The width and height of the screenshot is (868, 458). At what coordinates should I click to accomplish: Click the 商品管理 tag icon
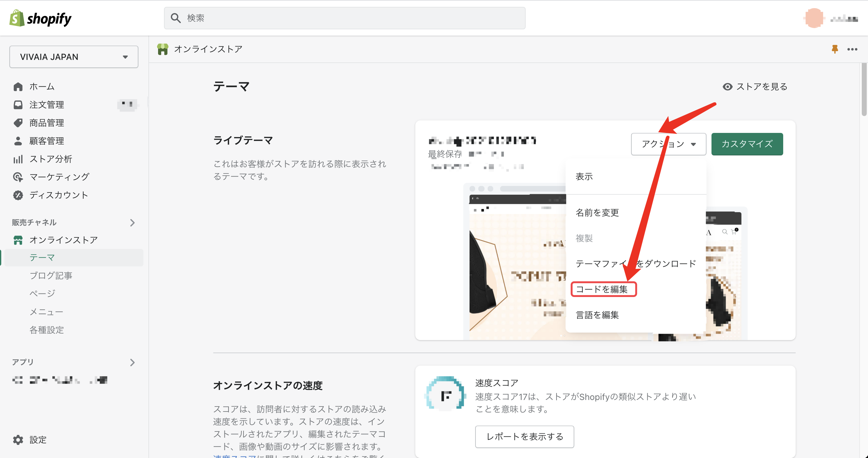tap(18, 123)
